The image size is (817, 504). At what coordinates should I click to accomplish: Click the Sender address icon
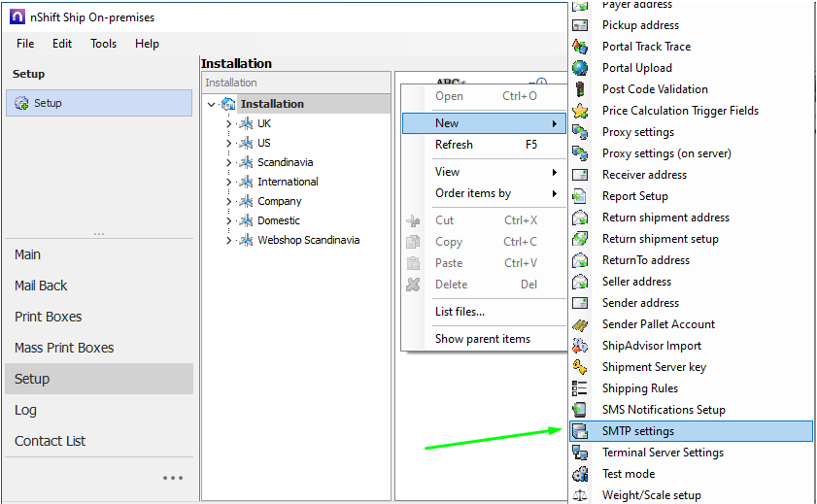point(580,303)
